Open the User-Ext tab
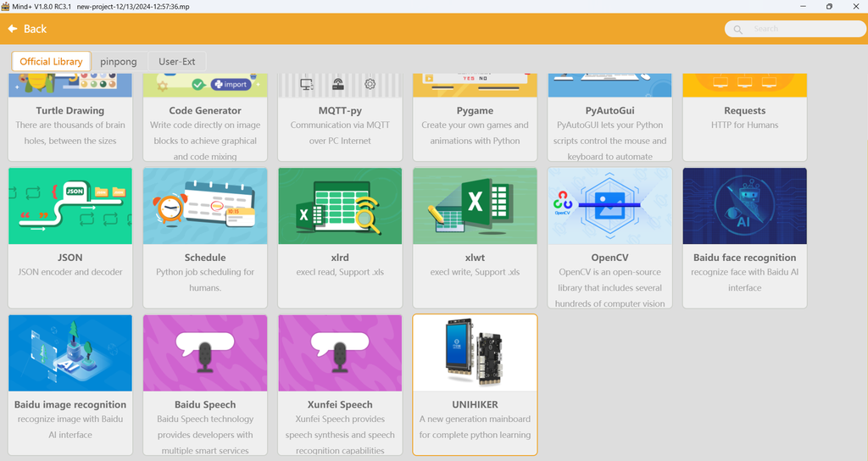 click(x=176, y=61)
